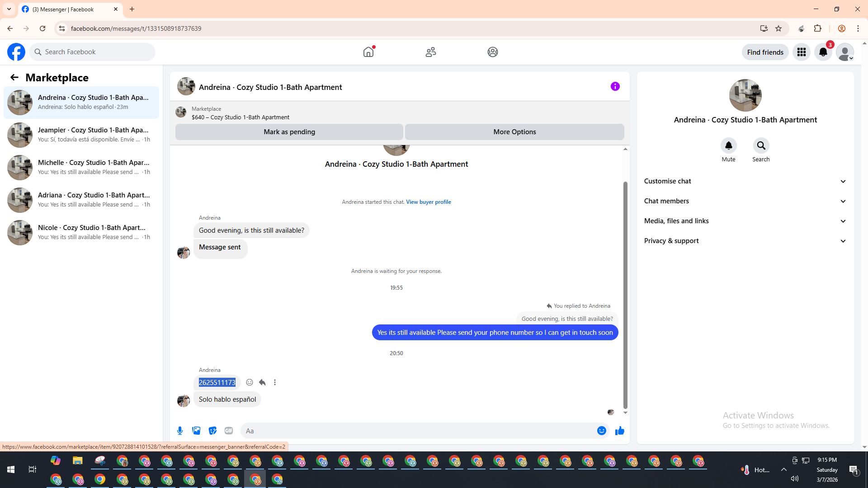
Task: Click the chat message scrollbar
Action: coord(625,295)
